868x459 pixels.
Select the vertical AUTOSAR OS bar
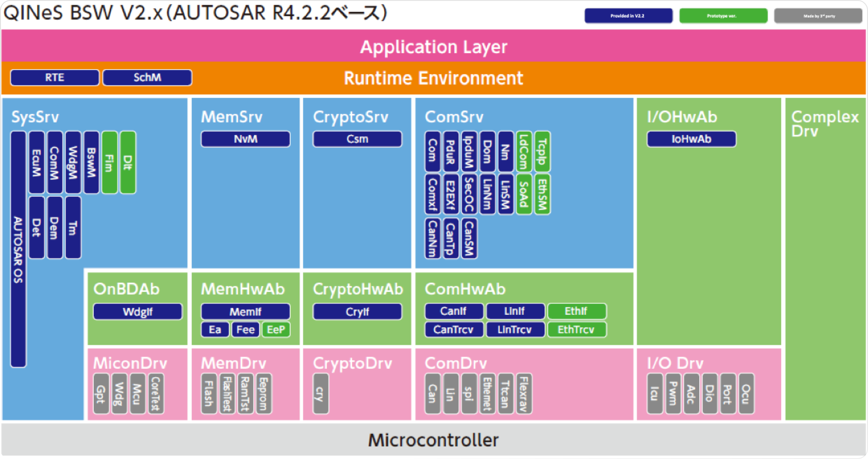pos(18,249)
